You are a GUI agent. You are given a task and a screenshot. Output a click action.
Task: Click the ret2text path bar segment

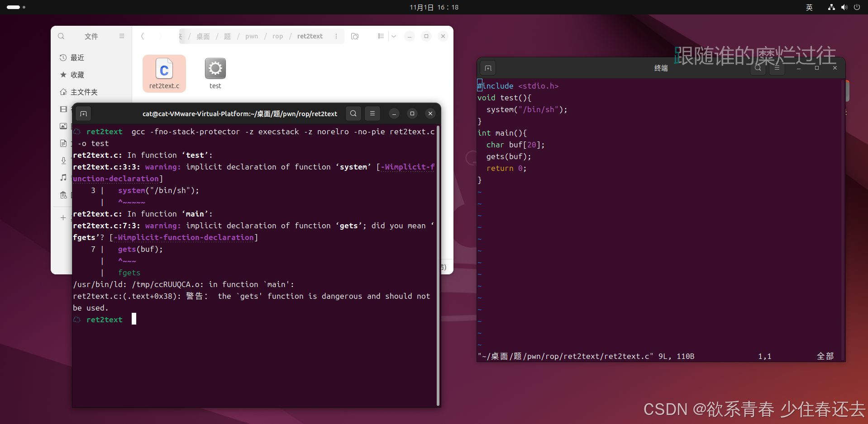point(310,36)
